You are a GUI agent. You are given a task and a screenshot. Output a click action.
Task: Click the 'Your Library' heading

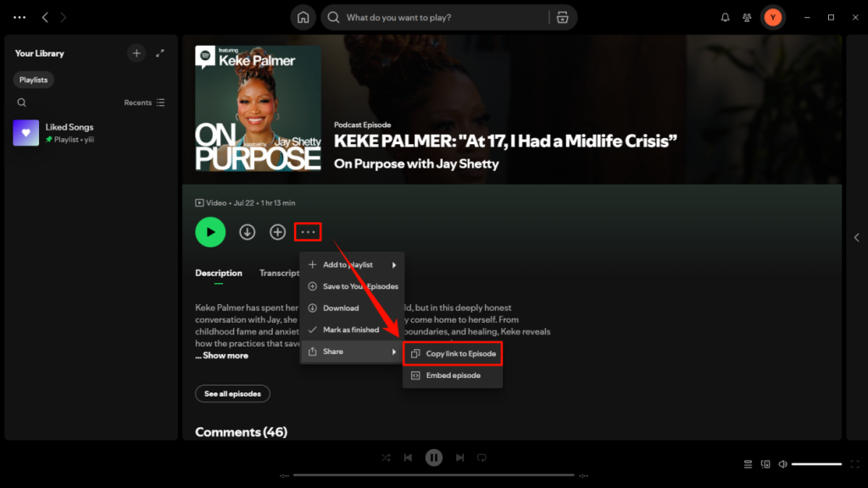tap(39, 53)
